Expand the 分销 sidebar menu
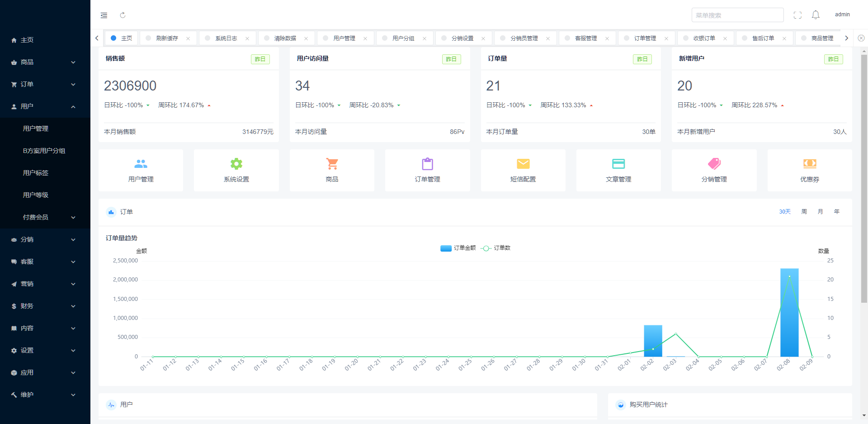Screen dimensions: 868x424 (x=45, y=239)
